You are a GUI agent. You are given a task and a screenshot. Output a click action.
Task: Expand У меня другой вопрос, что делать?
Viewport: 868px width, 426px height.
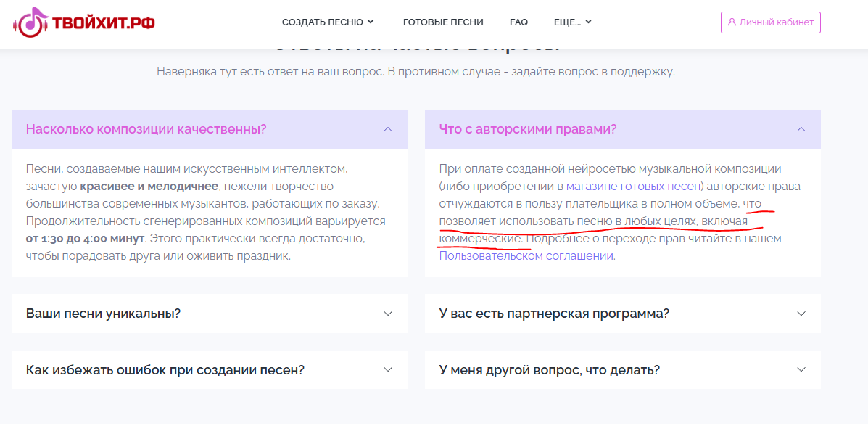[549, 370]
